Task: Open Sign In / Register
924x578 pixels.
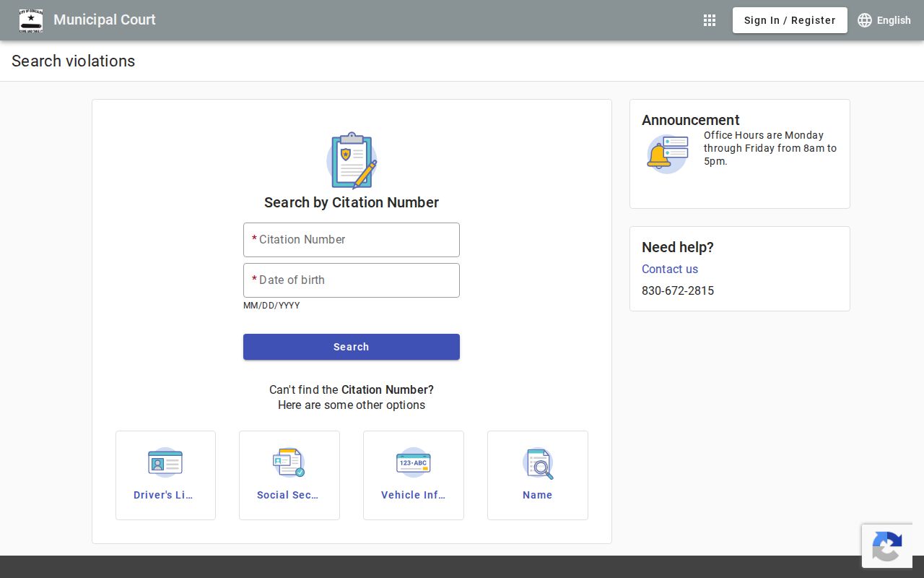Action: (790, 20)
